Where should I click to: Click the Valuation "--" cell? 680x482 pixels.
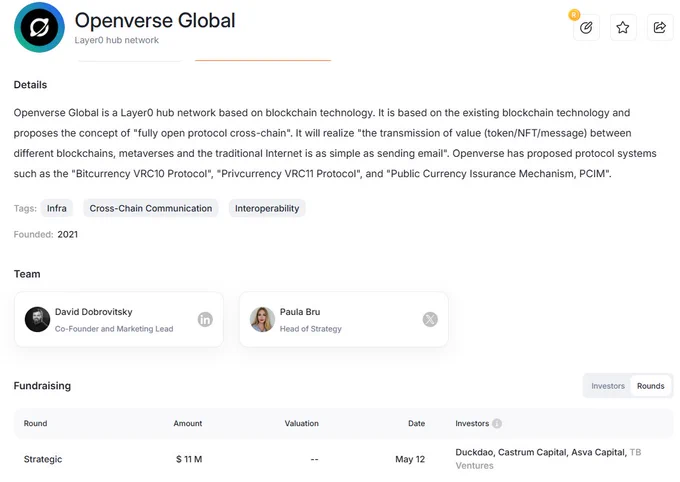click(314, 459)
